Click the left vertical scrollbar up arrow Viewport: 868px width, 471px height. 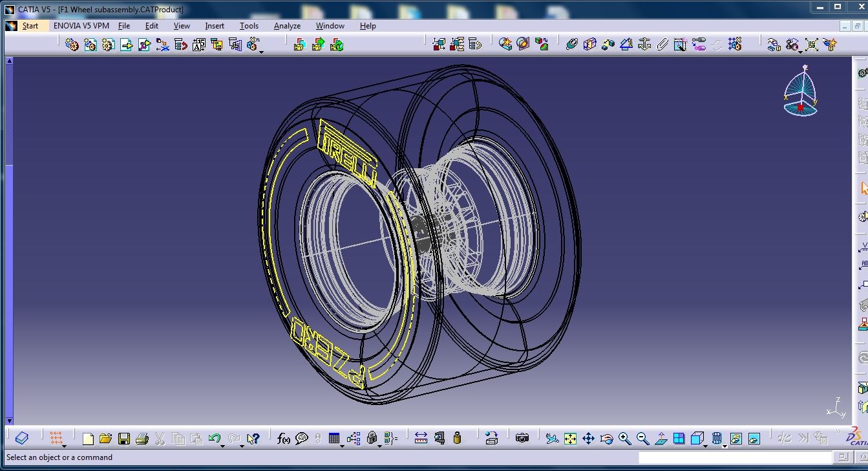9,60
